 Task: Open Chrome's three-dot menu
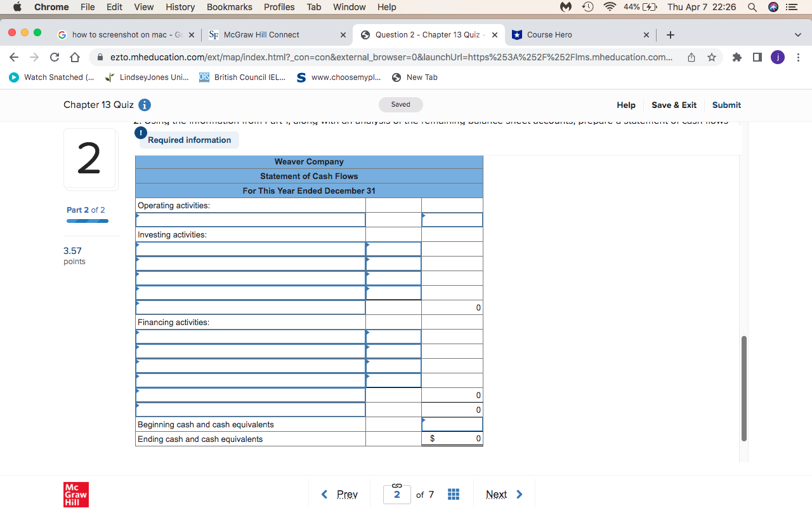pos(798,57)
